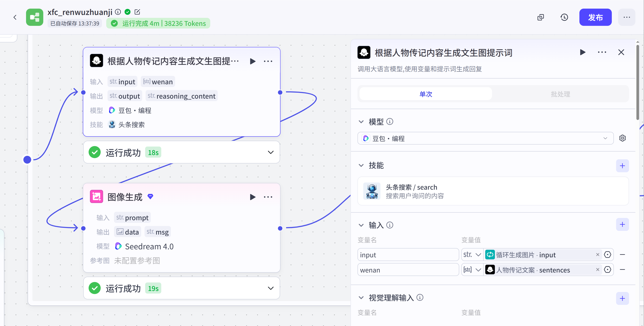
Task: Click the right panel vertical scrollbar
Action: point(637,82)
